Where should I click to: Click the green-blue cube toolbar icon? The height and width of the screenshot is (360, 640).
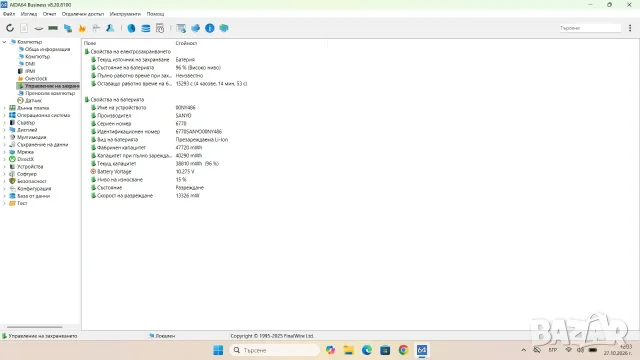click(224, 28)
